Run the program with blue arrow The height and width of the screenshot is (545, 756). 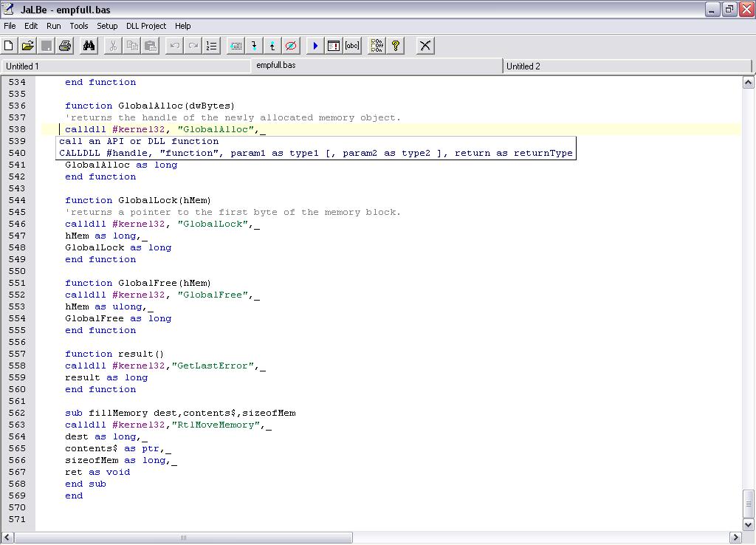coord(315,46)
